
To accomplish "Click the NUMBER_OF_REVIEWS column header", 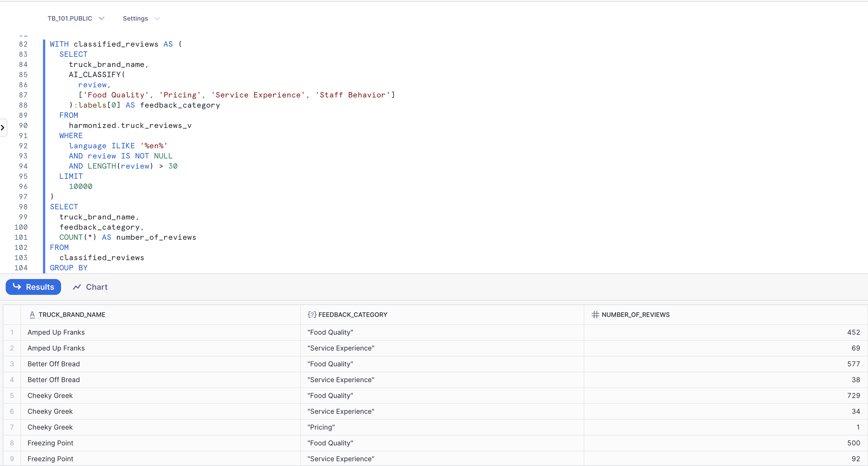I will (635, 315).
